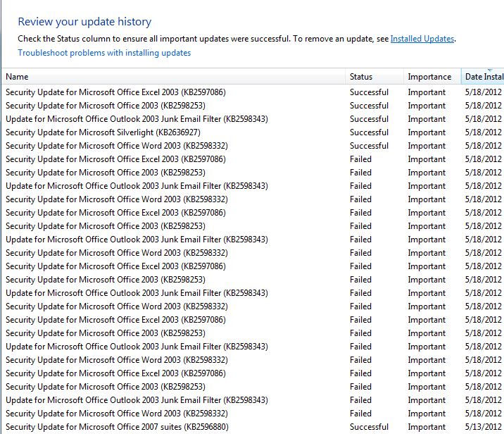Click the Review your update history heading

click(84, 22)
